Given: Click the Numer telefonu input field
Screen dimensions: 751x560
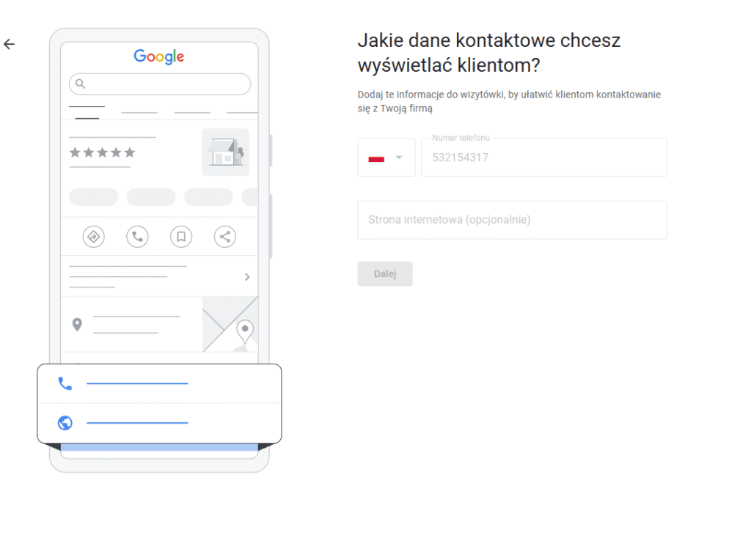Looking at the screenshot, I should point(543,158).
